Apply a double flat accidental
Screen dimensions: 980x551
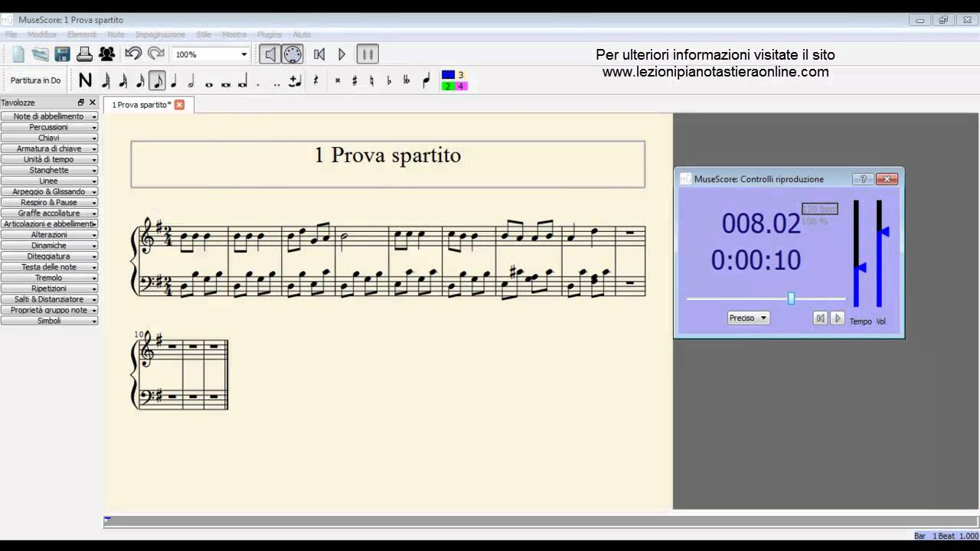coord(406,80)
